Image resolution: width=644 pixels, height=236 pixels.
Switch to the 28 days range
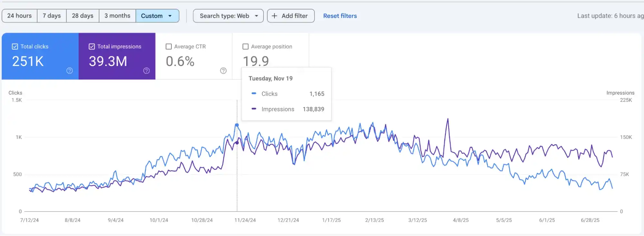[x=82, y=16]
